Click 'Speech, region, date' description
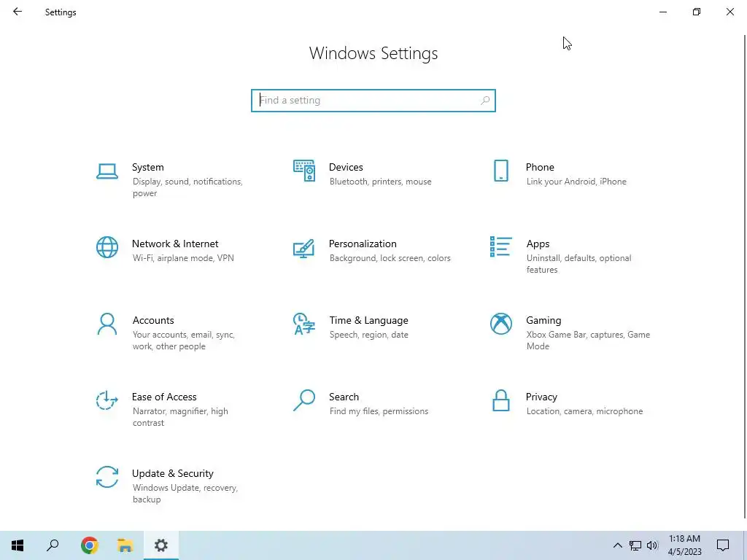 point(368,335)
